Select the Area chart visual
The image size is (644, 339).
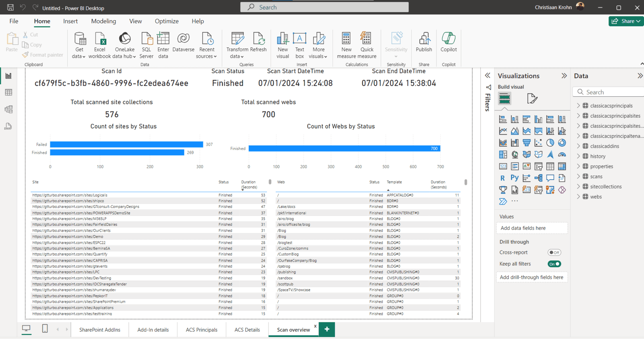tap(515, 131)
